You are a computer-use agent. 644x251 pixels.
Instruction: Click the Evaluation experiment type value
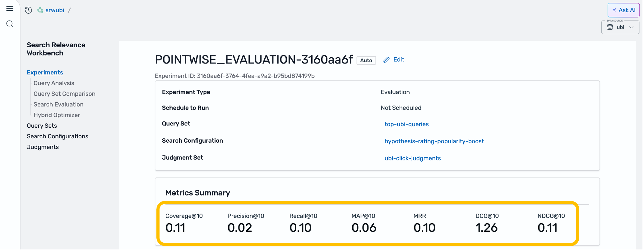(395, 92)
